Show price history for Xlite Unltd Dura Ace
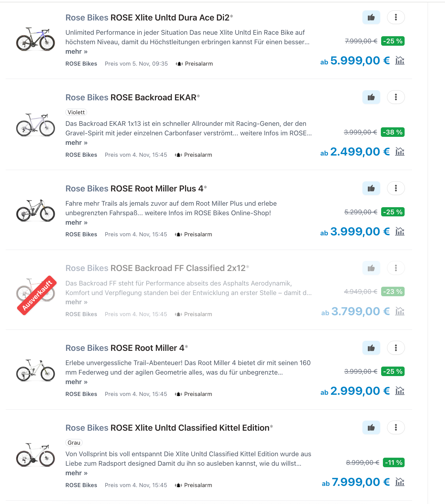 click(400, 61)
